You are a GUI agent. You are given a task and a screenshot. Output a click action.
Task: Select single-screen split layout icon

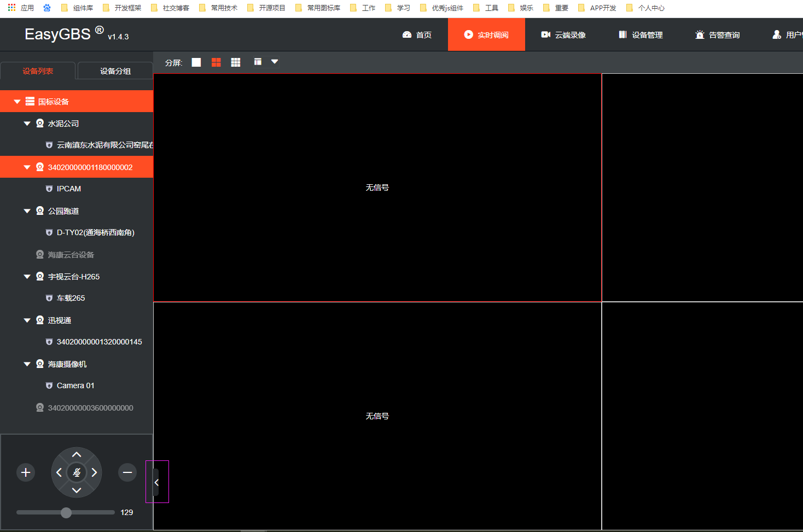click(196, 62)
